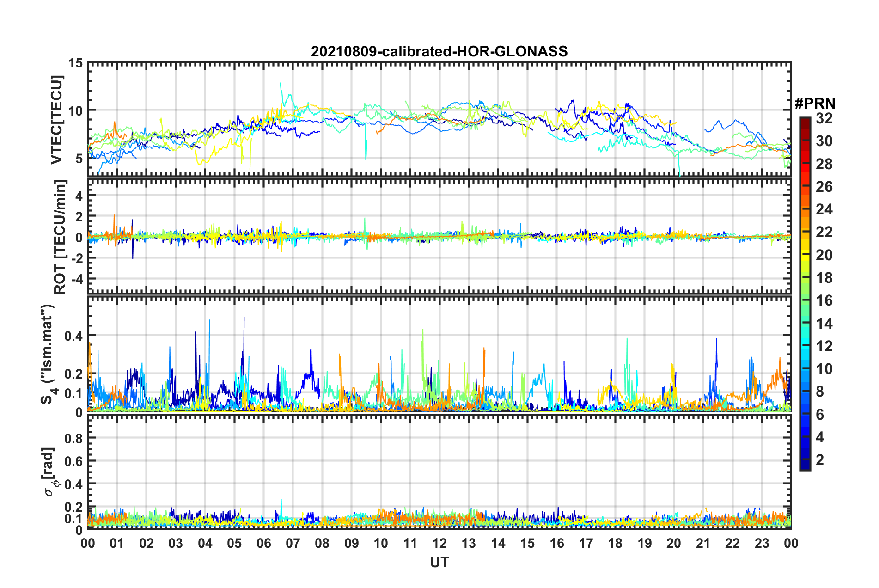
Task: Click the colorbar tick label 26
Action: (824, 187)
